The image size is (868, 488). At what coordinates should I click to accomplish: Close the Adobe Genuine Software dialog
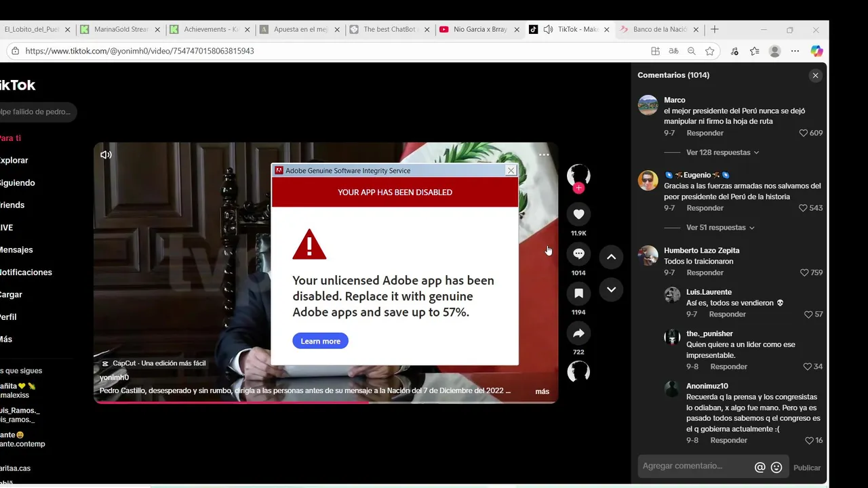[x=511, y=170]
